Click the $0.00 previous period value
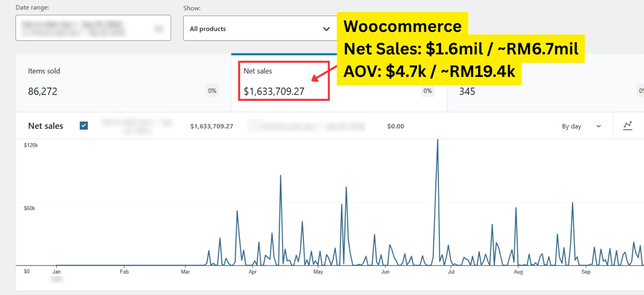This screenshot has width=644, height=295. [396, 126]
